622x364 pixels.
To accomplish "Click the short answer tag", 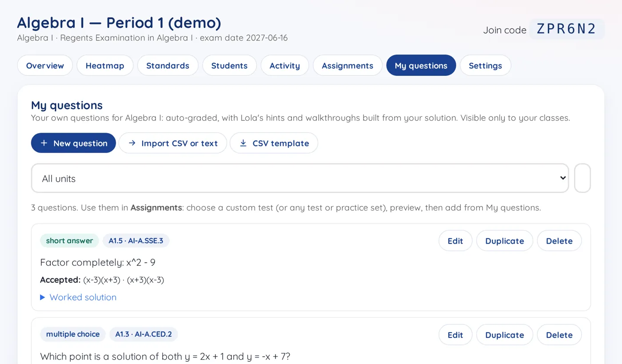I will 69,241.
